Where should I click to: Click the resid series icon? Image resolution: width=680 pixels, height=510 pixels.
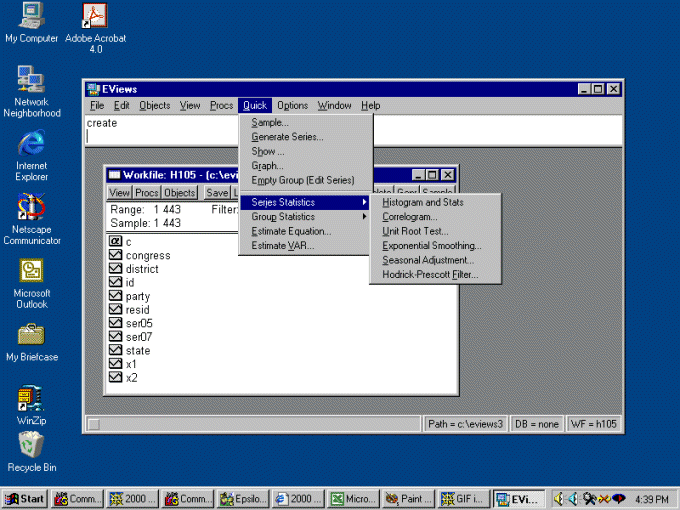[115, 310]
